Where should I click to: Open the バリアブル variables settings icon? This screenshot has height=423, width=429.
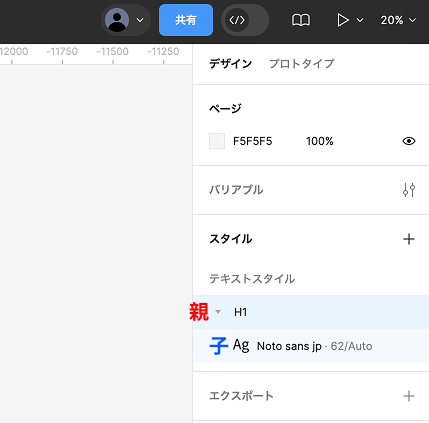coord(409,190)
